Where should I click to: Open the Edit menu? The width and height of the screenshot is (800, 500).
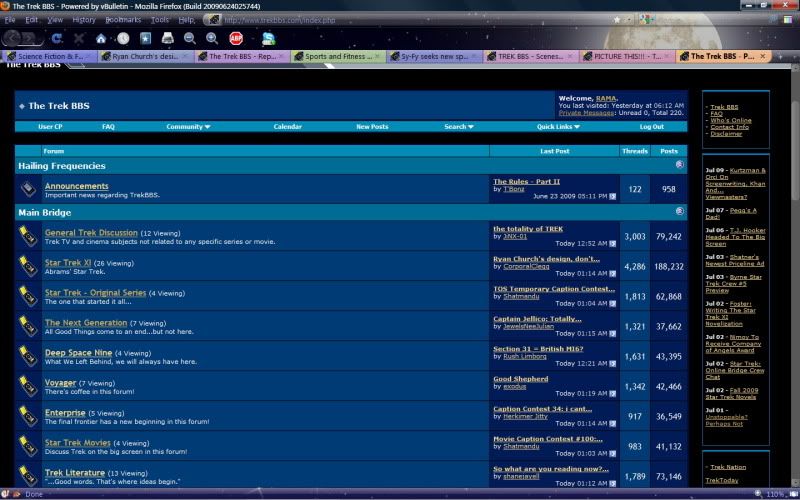pyautogui.click(x=32, y=20)
